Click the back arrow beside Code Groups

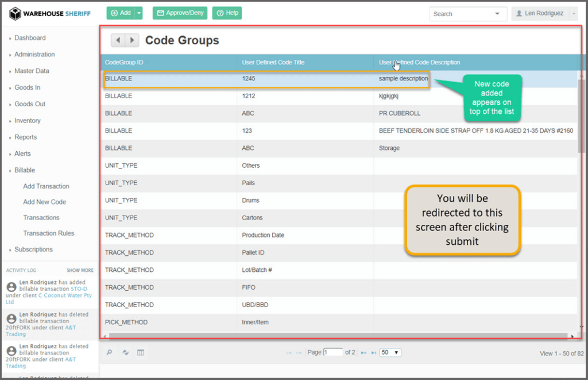click(118, 40)
